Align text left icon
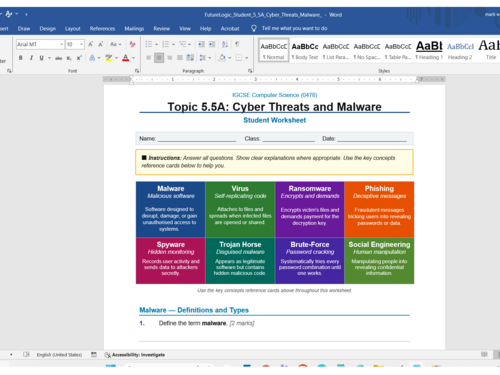This screenshot has height=375, width=500. tap(149, 58)
